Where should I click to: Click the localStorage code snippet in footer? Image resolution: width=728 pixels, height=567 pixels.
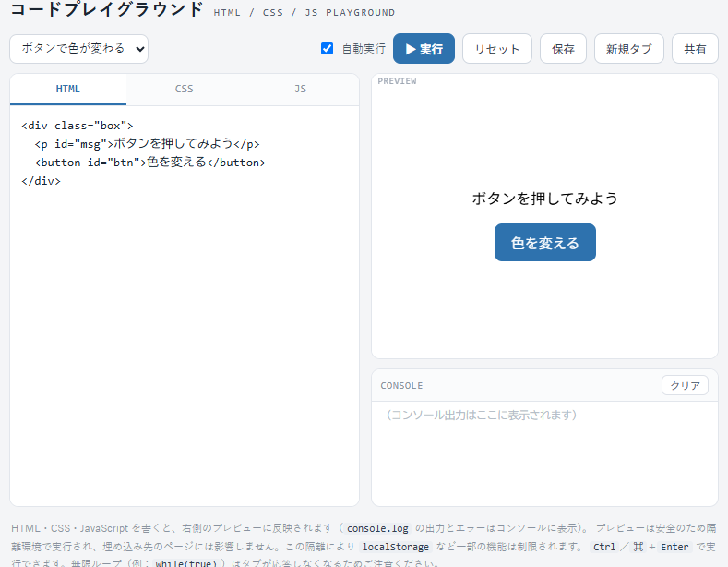pos(396,547)
